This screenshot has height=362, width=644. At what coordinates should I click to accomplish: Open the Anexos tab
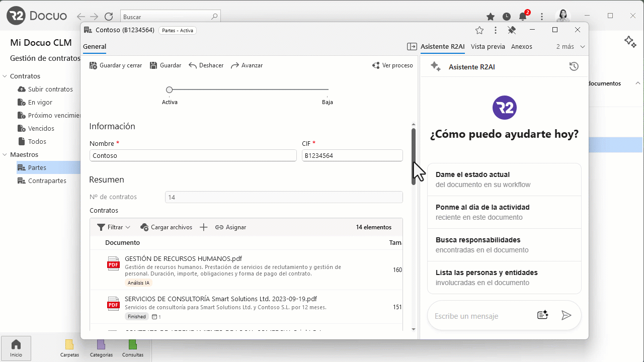tap(521, 47)
